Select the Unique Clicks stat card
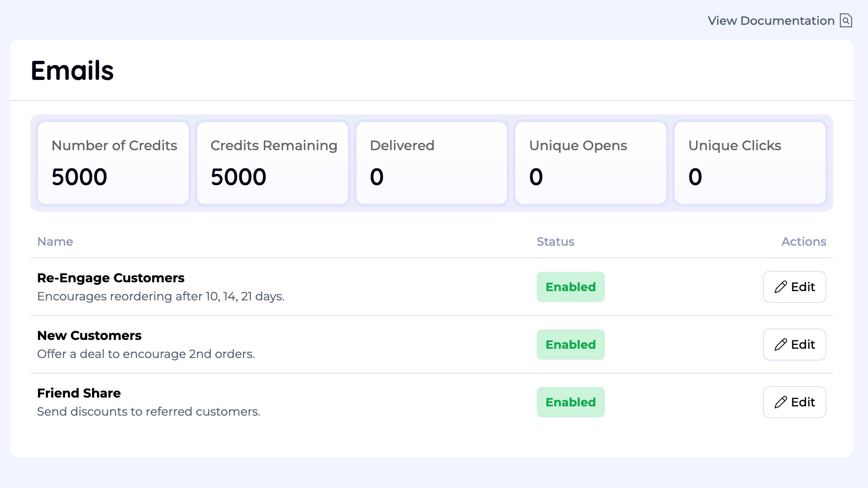Screen dimensions: 868x488 pos(750,163)
